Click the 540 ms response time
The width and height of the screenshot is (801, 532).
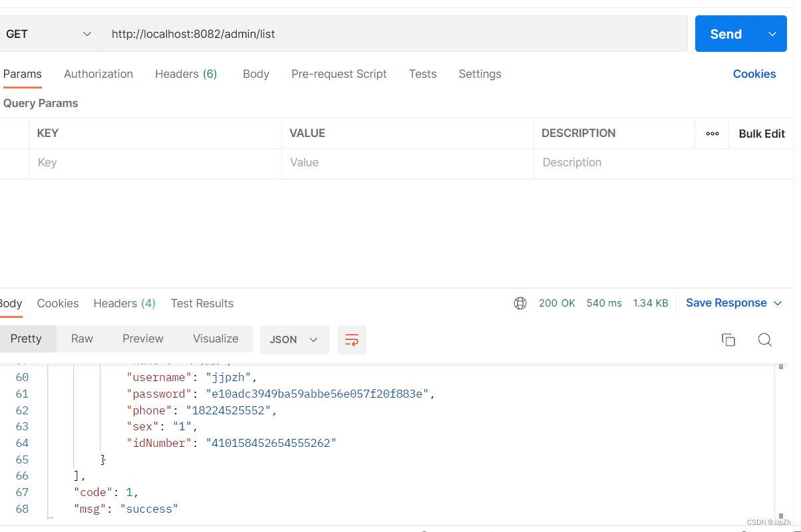(604, 303)
